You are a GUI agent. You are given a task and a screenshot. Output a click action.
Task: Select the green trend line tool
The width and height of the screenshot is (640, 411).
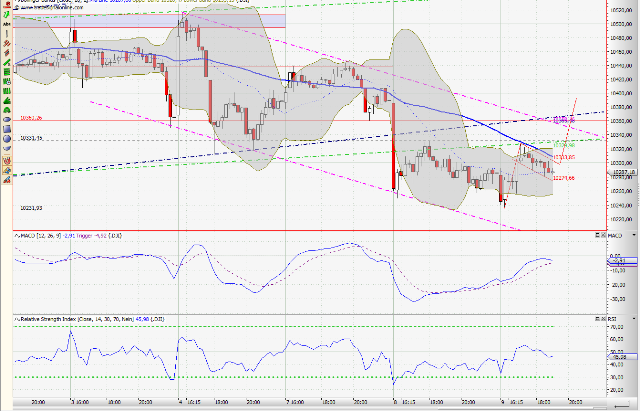click(7, 62)
